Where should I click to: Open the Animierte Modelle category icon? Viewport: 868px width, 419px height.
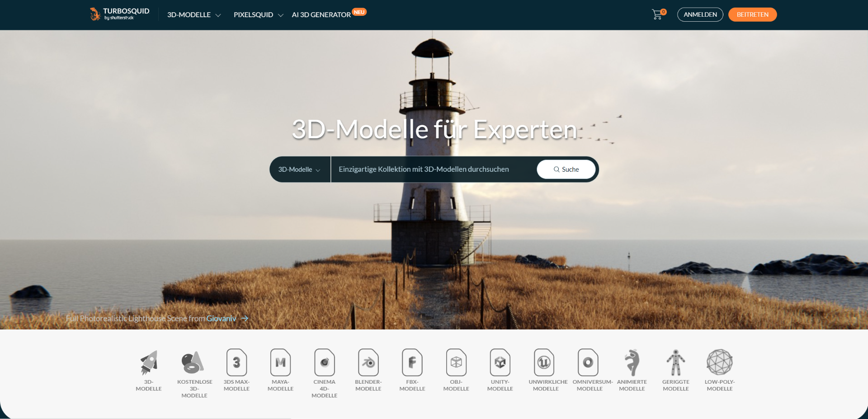pyautogui.click(x=632, y=363)
